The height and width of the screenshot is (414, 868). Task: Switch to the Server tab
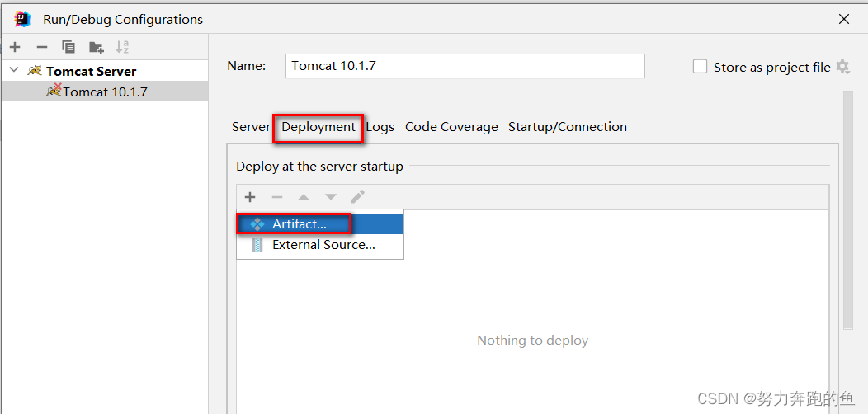pos(251,127)
